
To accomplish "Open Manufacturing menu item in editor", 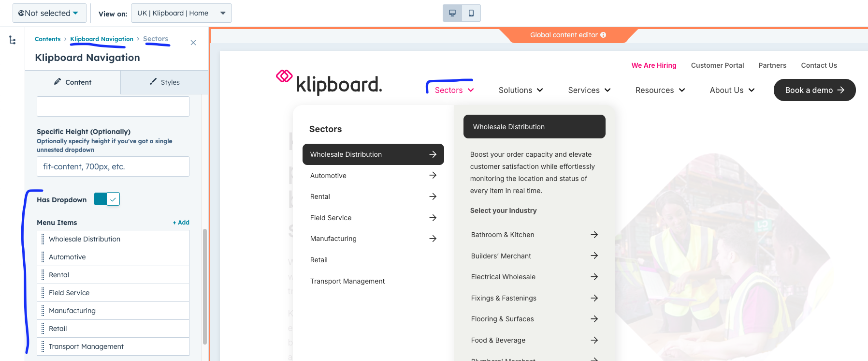I will 113,311.
